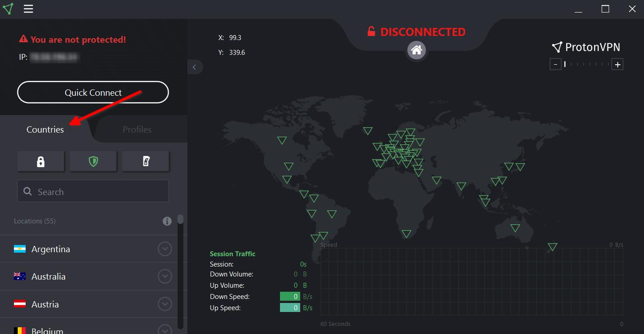Screen dimensions: 644x334
Task: Select the New Zealand server marker
Action: [x=552, y=247]
